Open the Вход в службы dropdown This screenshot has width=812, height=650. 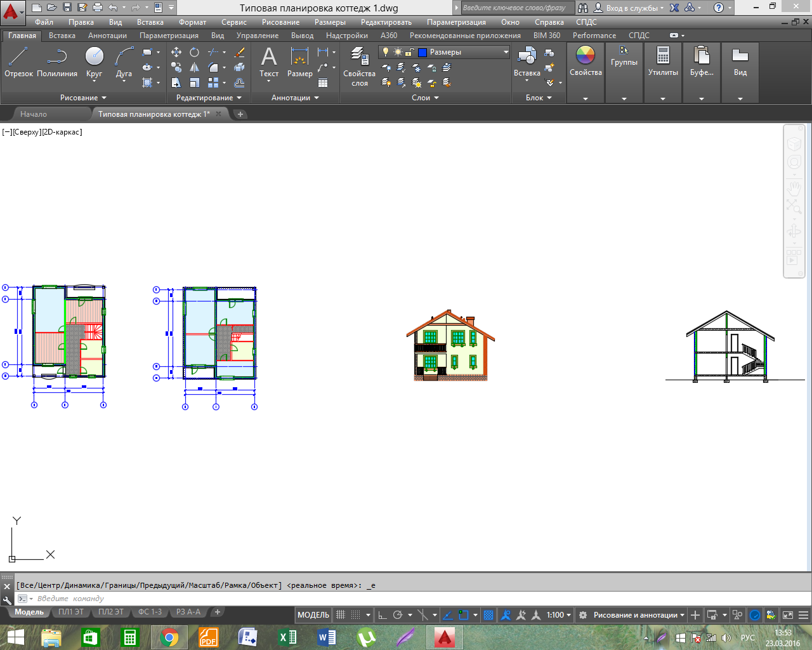(x=635, y=8)
